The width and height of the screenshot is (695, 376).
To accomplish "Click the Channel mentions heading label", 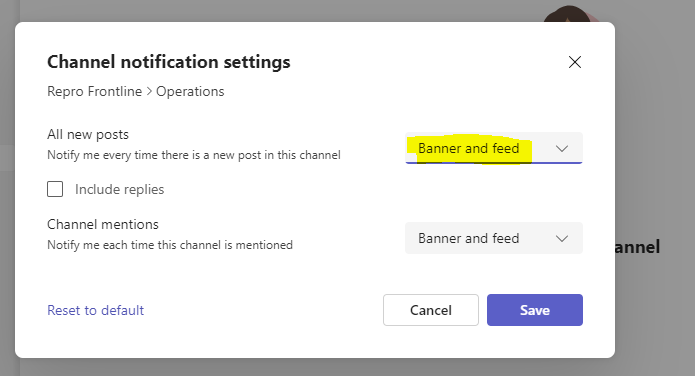I will (x=103, y=224).
